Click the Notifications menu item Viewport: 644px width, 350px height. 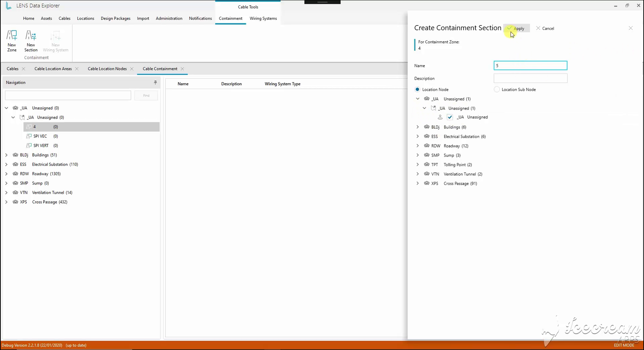click(x=200, y=18)
